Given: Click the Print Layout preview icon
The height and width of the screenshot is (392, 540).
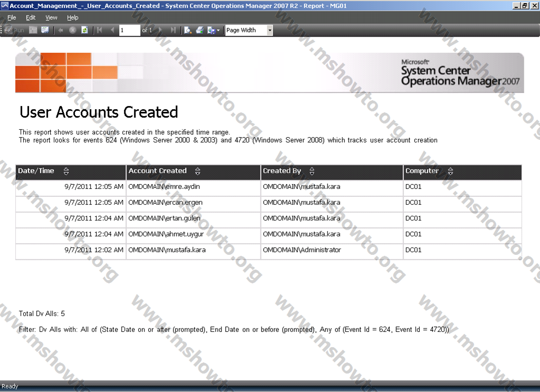Looking at the screenshot, I should [188, 30].
